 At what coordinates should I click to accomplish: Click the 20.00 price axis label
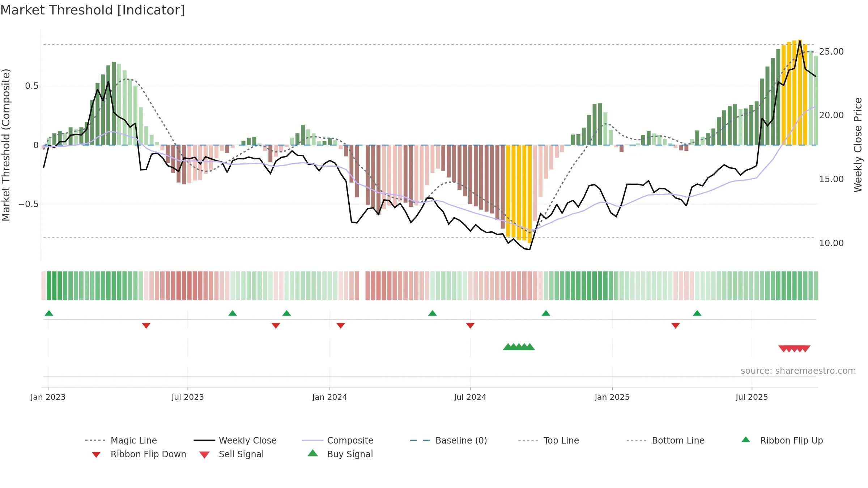coord(831,115)
